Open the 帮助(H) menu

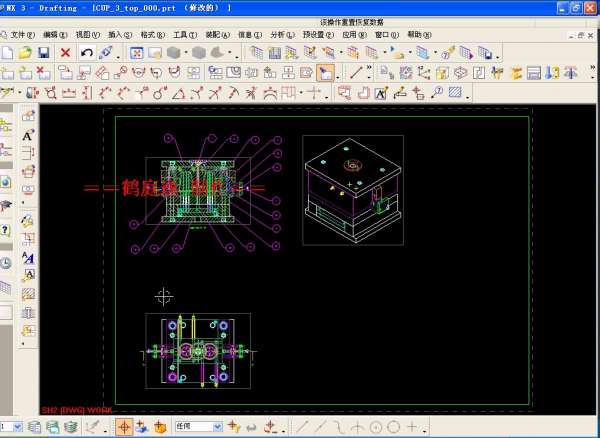(x=414, y=34)
